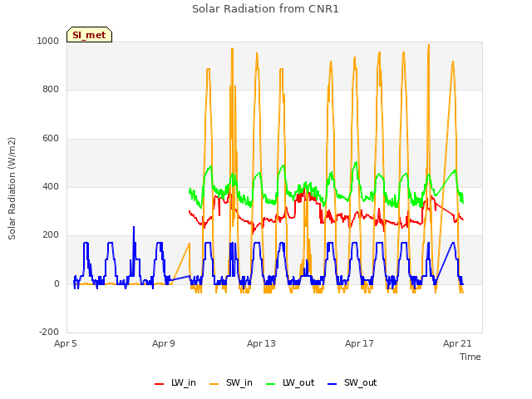Screen dimensions: 532x399
Task: Click the Apr 13 x-axis label
Action: (x=261, y=343)
